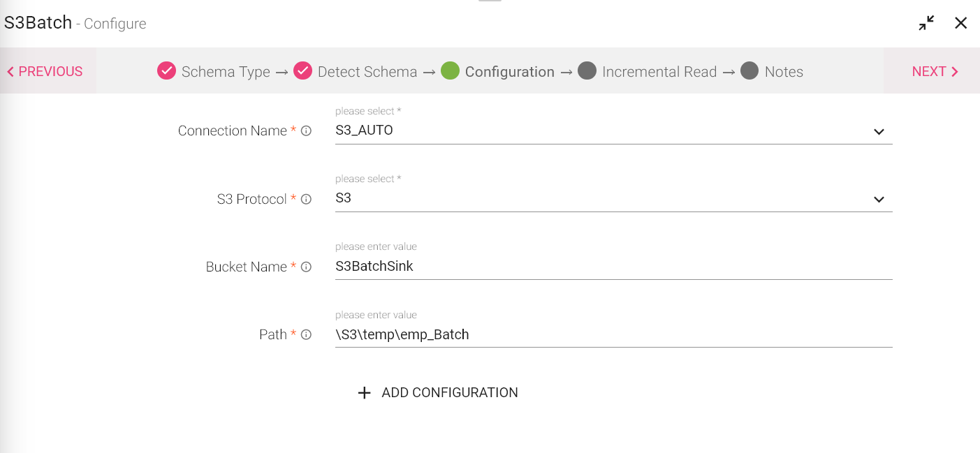Click the S3 Protocol info icon
The width and height of the screenshot is (980, 453).
[x=306, y=199]
